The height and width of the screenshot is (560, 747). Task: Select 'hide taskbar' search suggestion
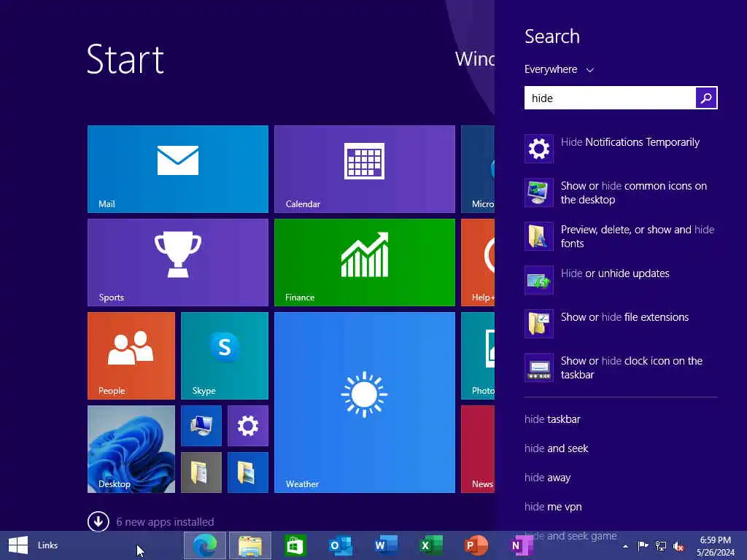[x=553, y=419]
